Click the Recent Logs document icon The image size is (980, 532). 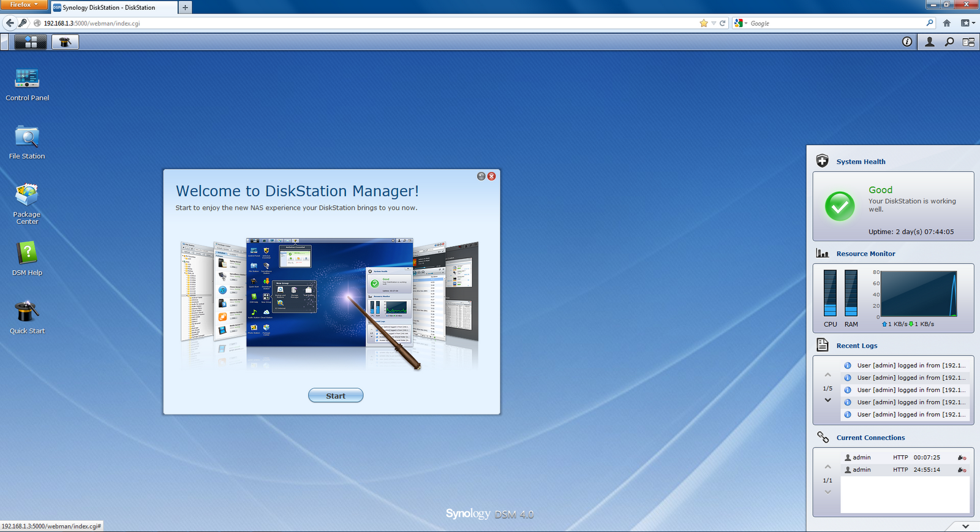(x=823, y=345)
